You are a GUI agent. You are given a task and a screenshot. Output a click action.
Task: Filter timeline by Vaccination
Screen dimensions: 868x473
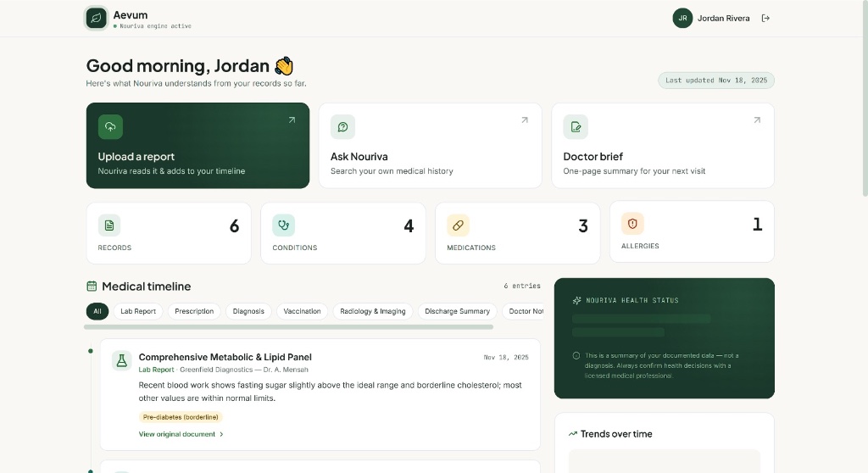[303, 311]
